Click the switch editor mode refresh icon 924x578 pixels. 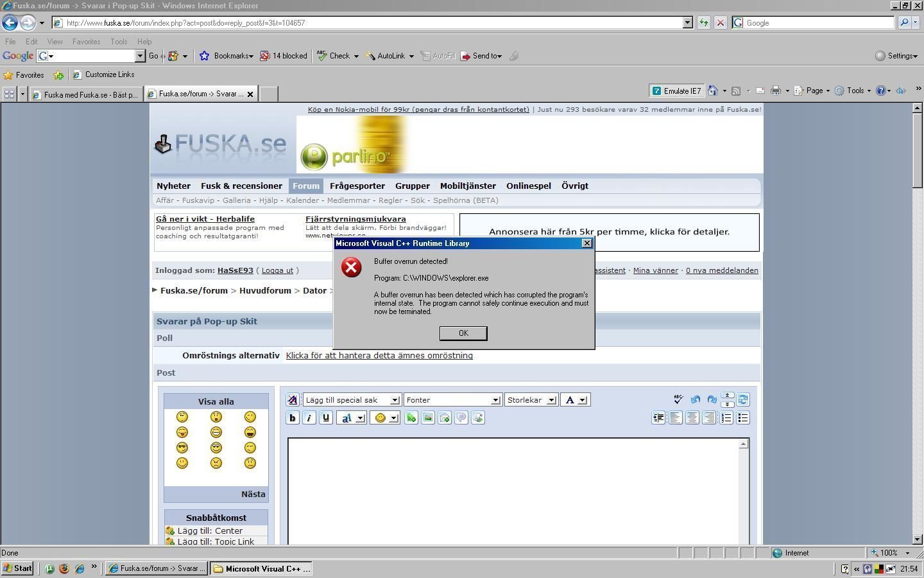tap(743, 399)
